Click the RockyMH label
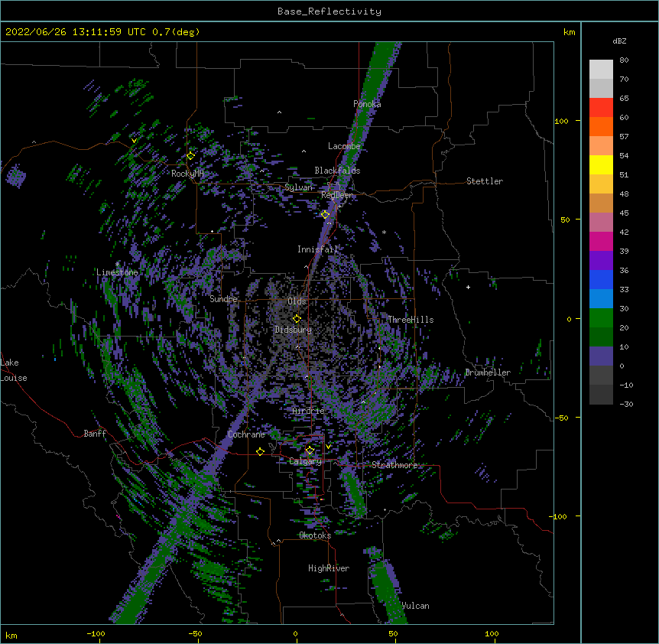This screenshot has height=644, width=659. (x=187, y=174)
